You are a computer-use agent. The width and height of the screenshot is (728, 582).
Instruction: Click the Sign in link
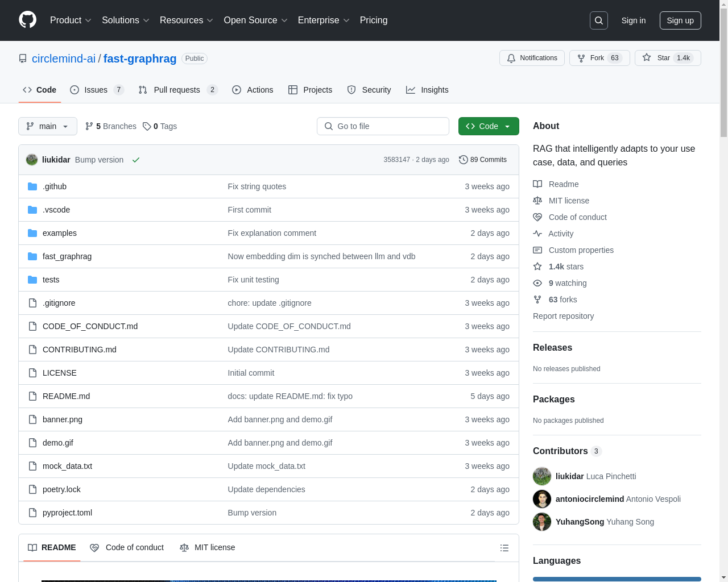coord(634,20)
